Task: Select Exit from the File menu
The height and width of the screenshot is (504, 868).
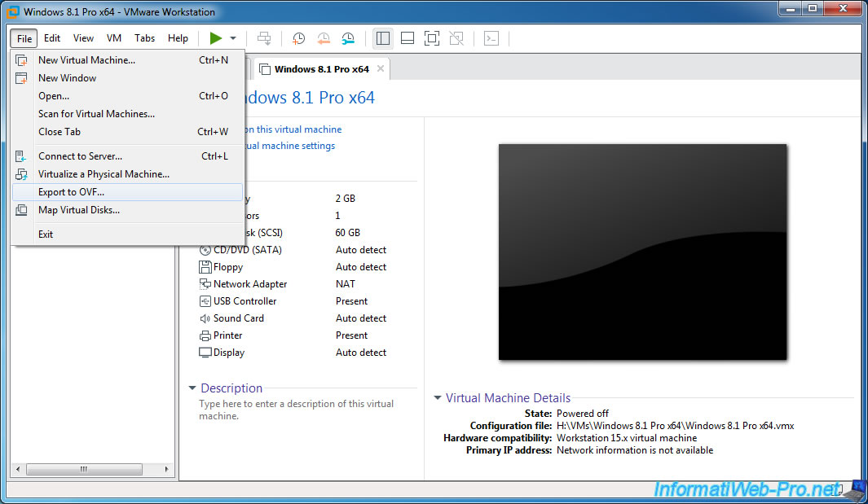Action: coord(127,234)
